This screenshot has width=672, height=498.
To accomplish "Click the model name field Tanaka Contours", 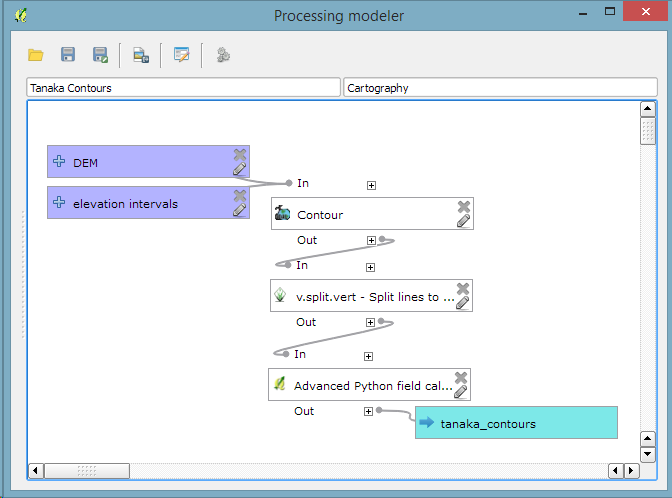I will (183, 87).
